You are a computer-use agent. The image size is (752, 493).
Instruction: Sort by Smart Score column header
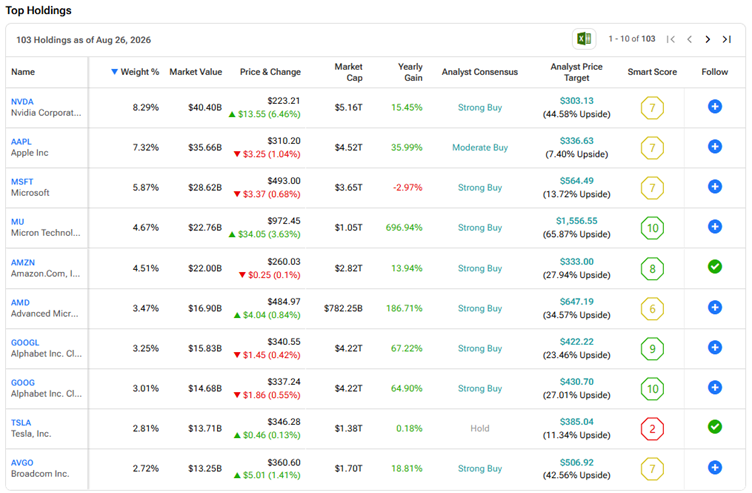[x=652, y=72]
